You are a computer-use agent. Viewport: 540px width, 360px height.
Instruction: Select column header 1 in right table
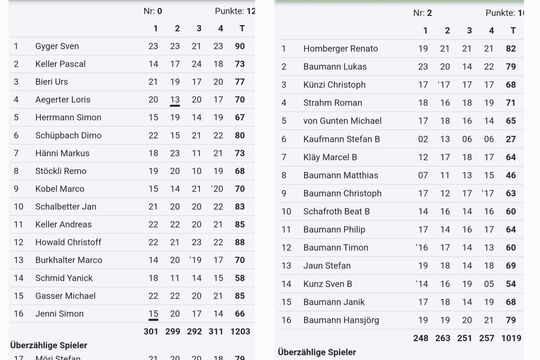[425, 31]
